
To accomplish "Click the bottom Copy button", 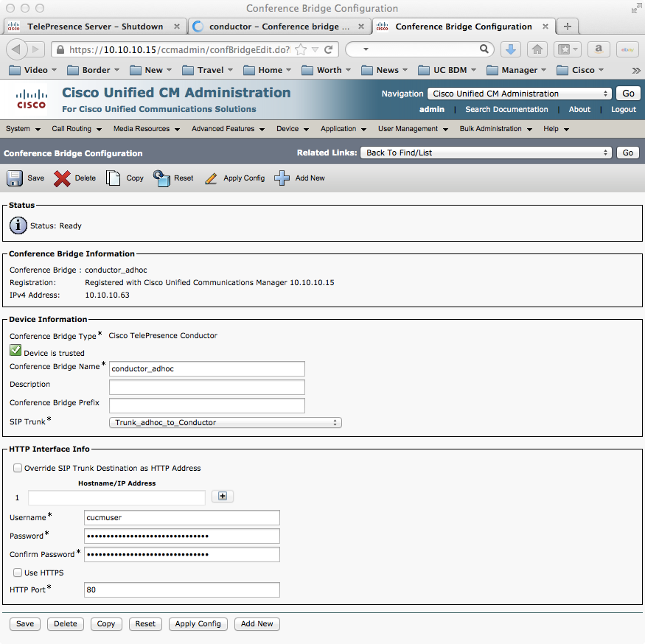I will pyautogui.click(x=105, y=623).
